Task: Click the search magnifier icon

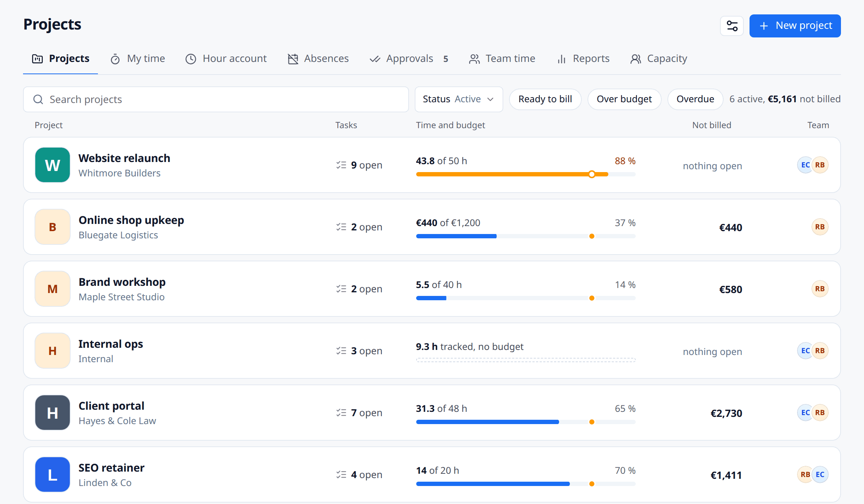Action: [38, 99]
